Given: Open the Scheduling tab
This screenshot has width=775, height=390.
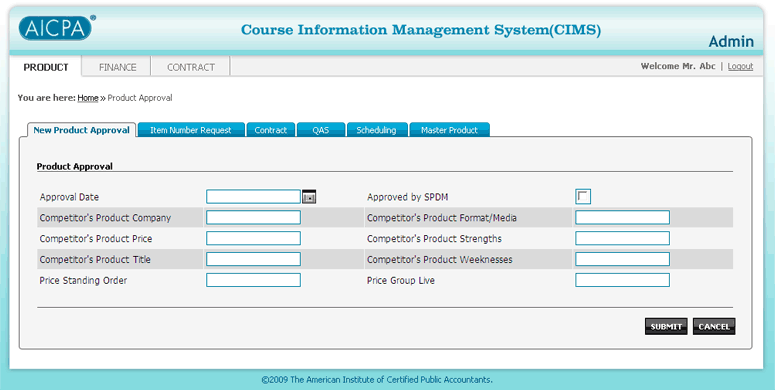Looking at the screenshot, I should 376,130.
